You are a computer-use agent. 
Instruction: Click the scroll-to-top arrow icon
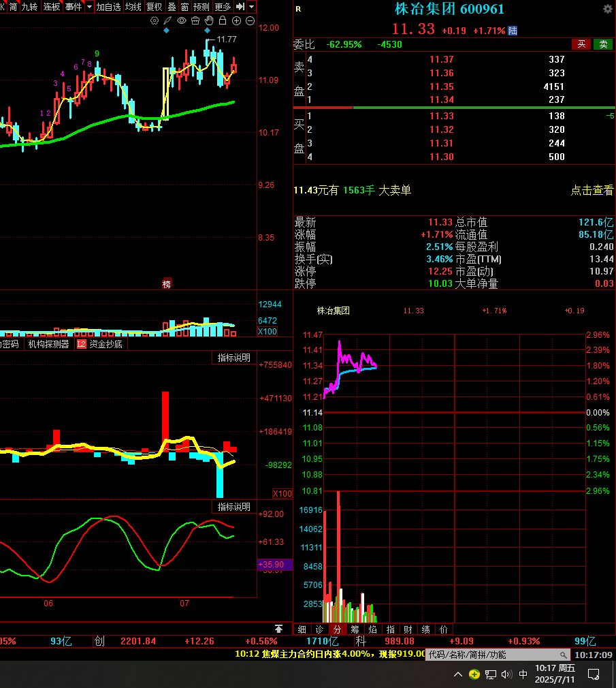[x=278, y=629]
